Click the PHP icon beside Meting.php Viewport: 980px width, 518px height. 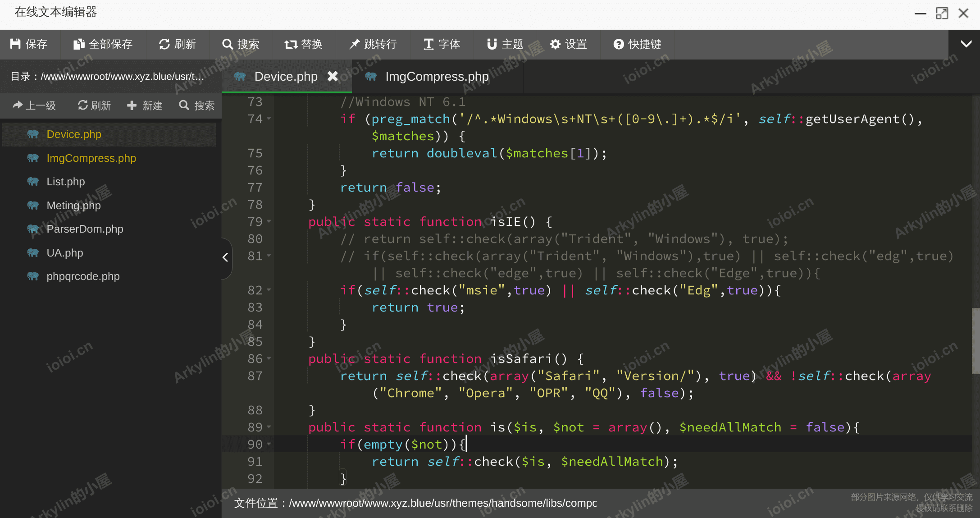[33, 206]
